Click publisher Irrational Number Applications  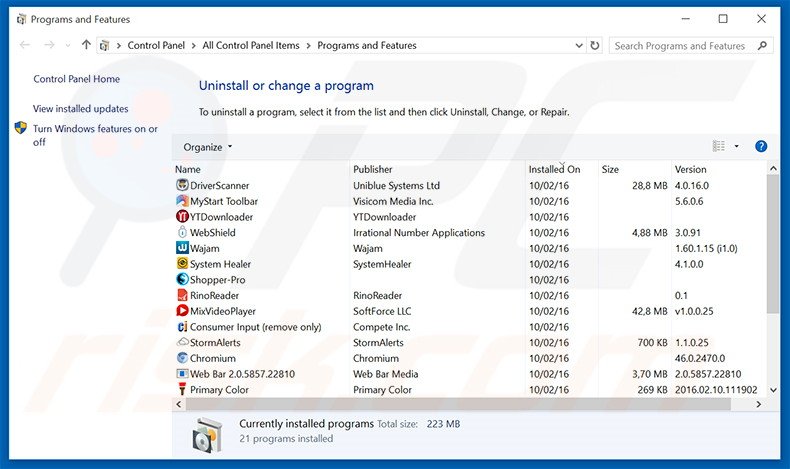[x=419, y=233]
